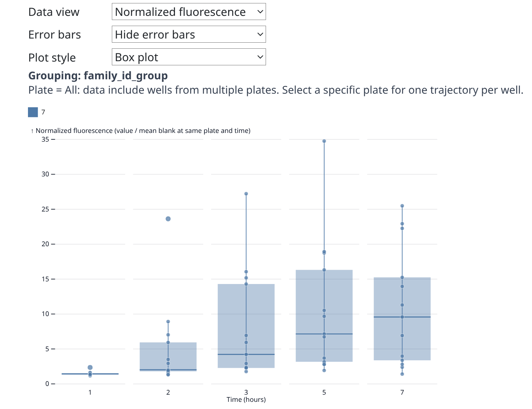
Task: Click the Grouping: family_id_group heading
Action: (x=98, y=76)
